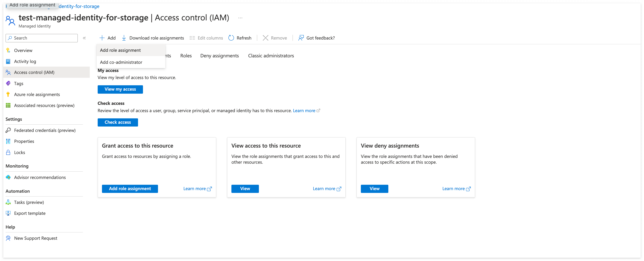The width and height of the screenshot is (644, 261).
Task: Choose Add role assignment from the dropdown
Action: [131, 50]
